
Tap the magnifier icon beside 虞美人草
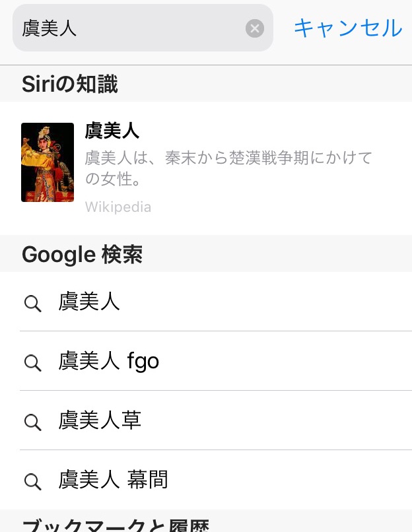(32, 422)
